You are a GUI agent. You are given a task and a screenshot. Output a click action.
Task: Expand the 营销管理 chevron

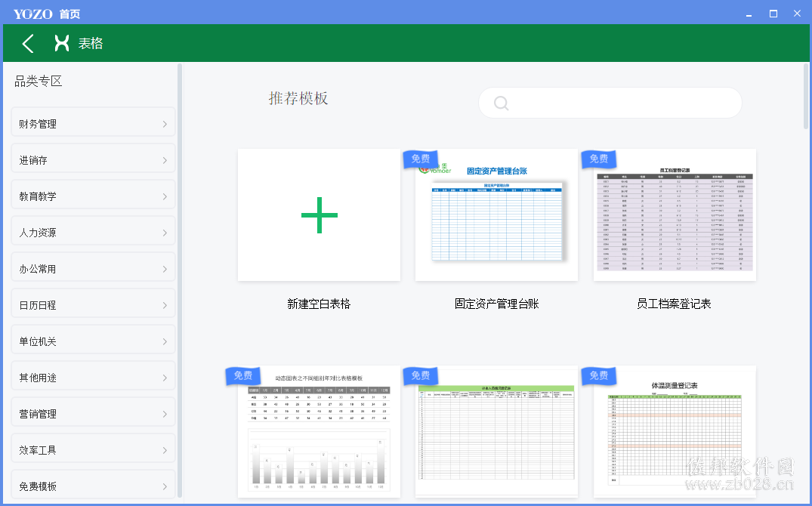pos(165,414)
